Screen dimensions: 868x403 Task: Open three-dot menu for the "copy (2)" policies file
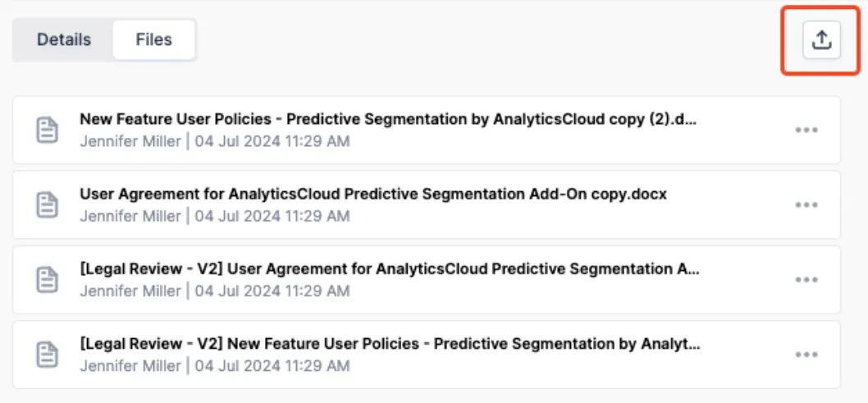[x=806, y=130]
